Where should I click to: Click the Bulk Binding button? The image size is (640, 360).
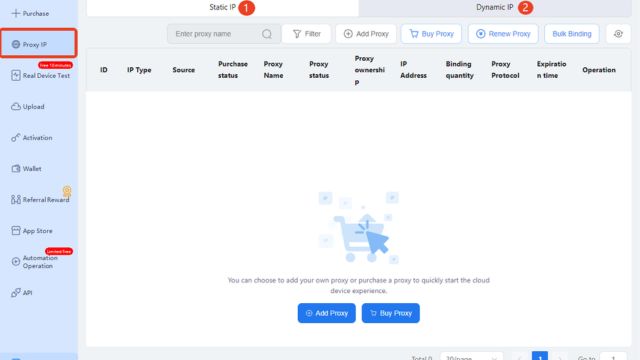(x=571, y=34)
